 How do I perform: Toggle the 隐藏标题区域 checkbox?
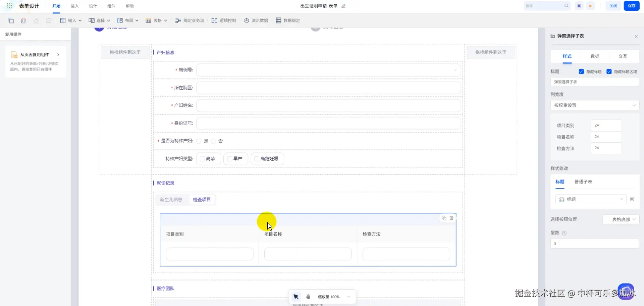pyautogui.click(x=609, y=72)
